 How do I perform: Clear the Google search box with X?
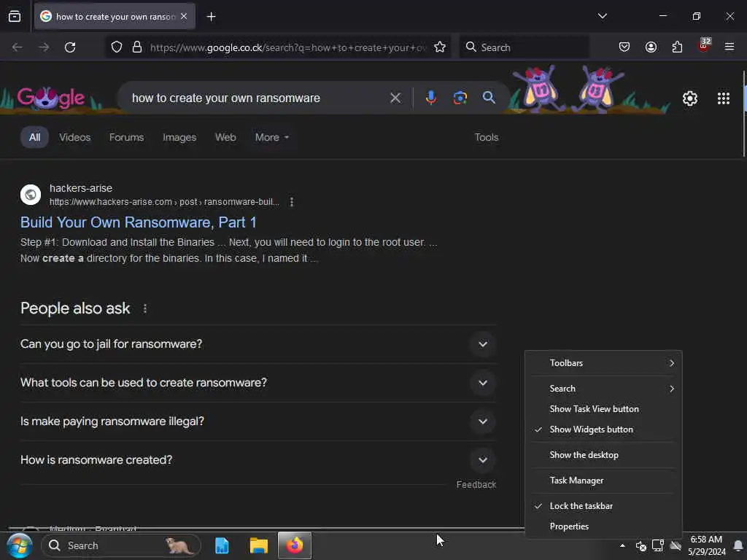click(x=395, y=98)
